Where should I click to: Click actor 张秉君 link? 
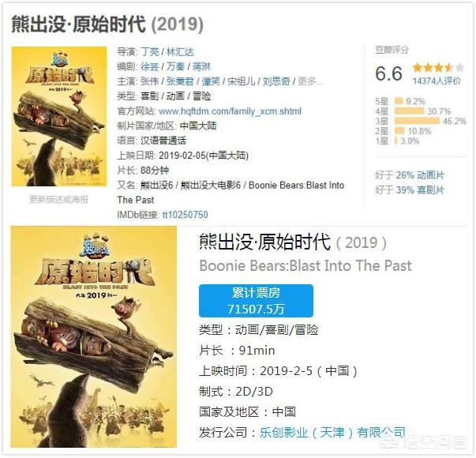180,81
